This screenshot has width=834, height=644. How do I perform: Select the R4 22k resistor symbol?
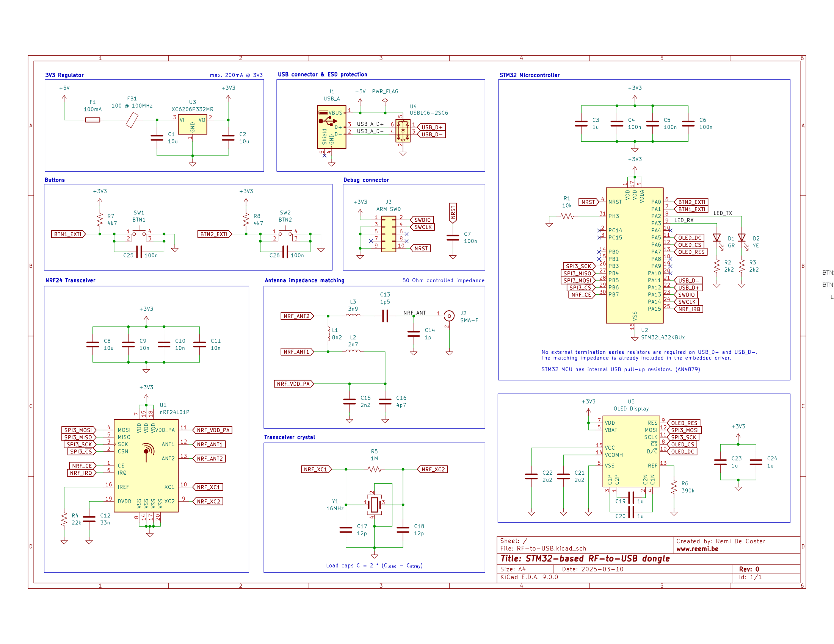pos(64,519)
